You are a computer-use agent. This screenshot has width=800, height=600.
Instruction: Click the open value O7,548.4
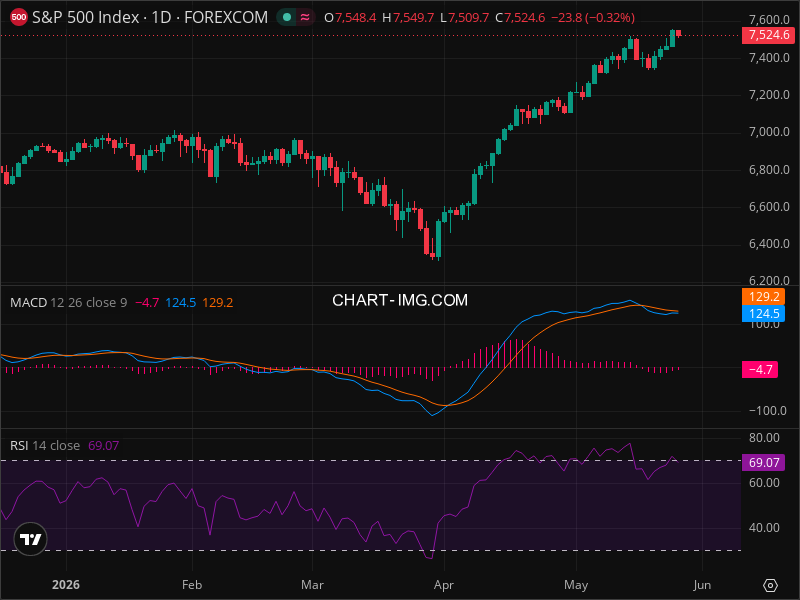click(x=350, y=18)
